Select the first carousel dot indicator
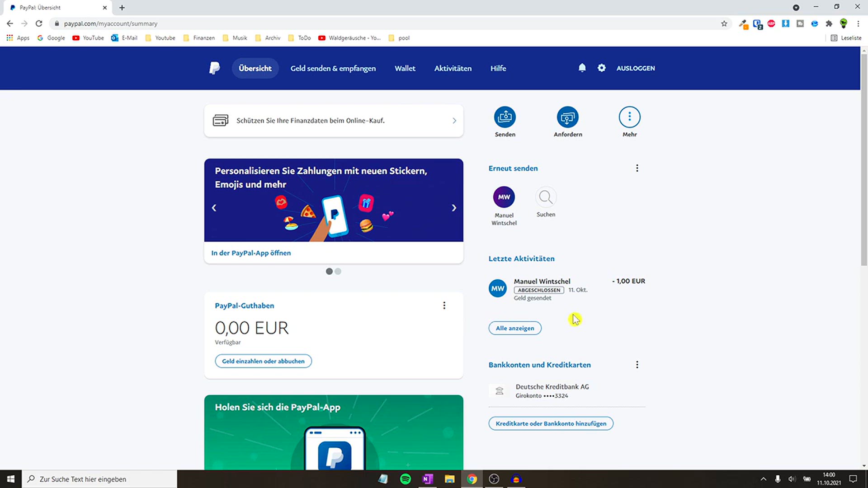868x488 pixels. coord(329,272)
